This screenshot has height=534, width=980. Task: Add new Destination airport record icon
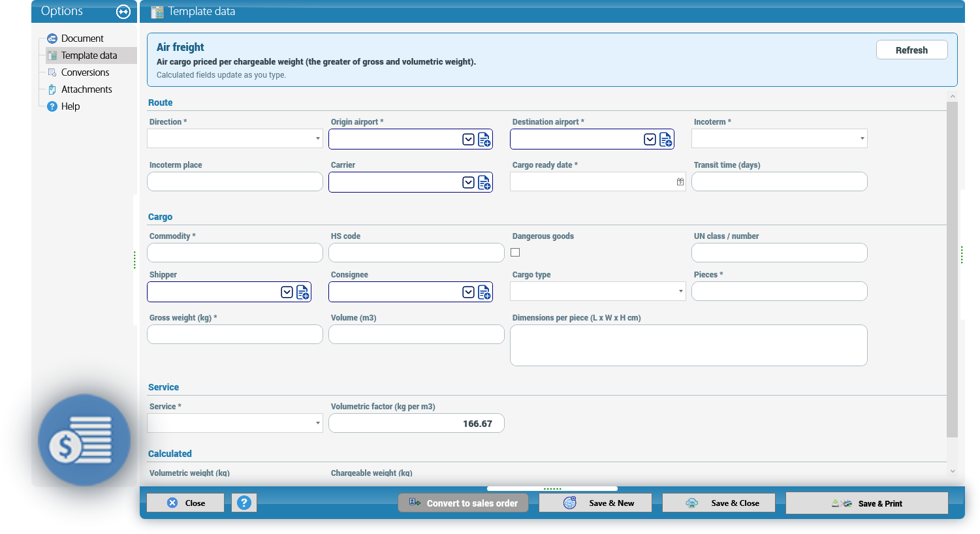click(665, 139)
